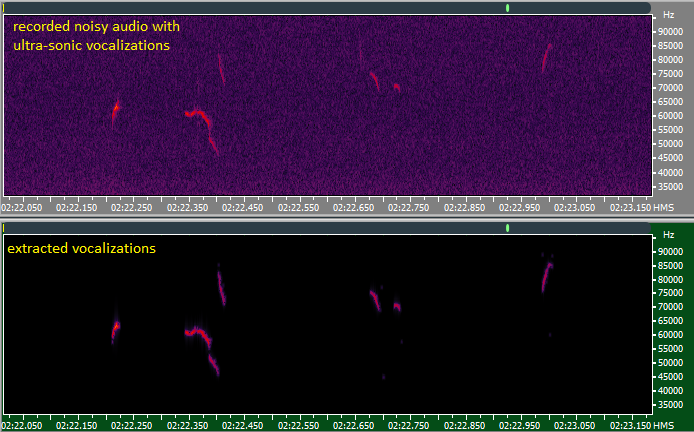The image size is (694, 432).
Task: Click the 'extracted vocalizations' annotation text
Action: tap(81, 248)
